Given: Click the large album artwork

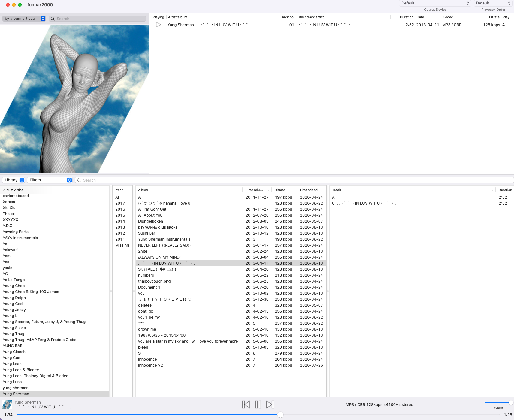Looking at the screenshot, I should click(74, 99).
